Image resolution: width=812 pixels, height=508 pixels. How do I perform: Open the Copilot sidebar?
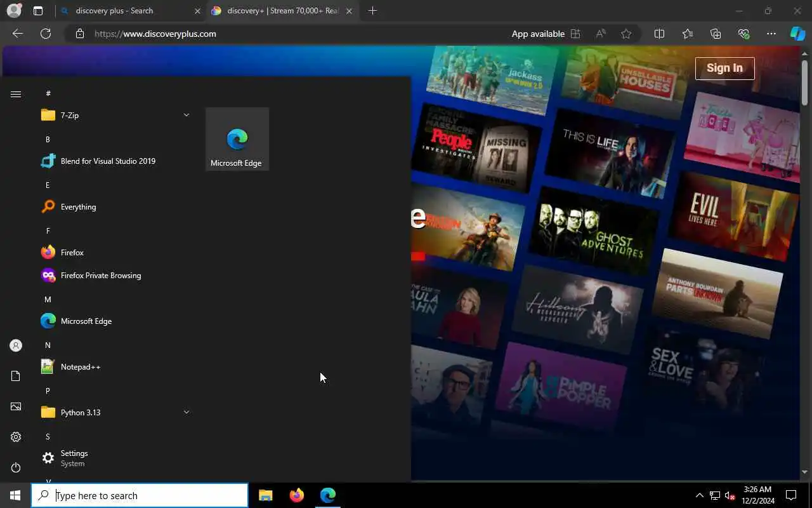[797, 34]
